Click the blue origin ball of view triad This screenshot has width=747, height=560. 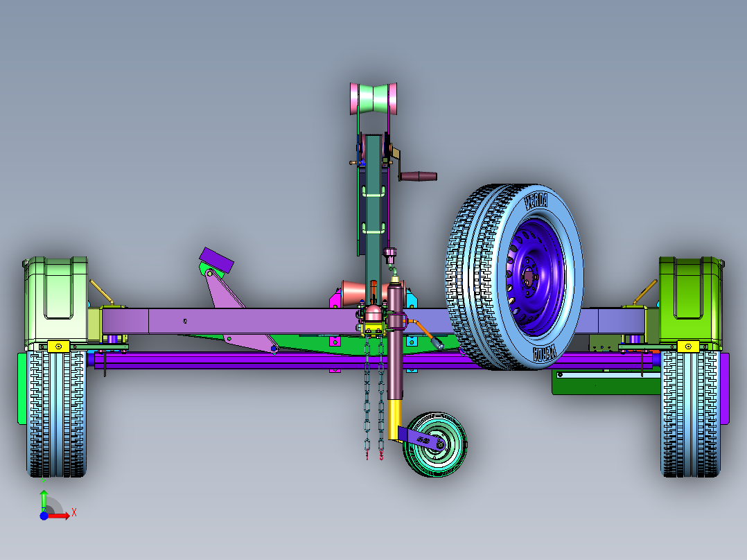pyautogui.click(x=44, y=516)
